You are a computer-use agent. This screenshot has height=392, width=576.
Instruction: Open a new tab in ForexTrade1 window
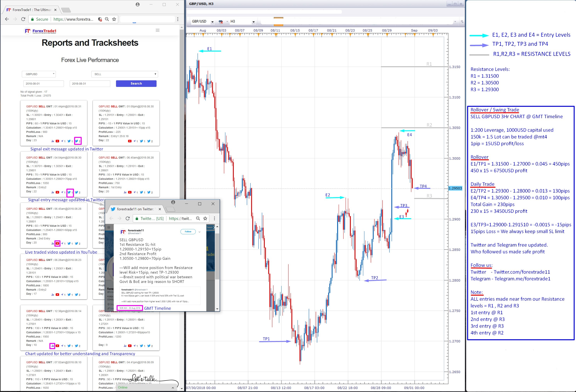click(66, 10)
